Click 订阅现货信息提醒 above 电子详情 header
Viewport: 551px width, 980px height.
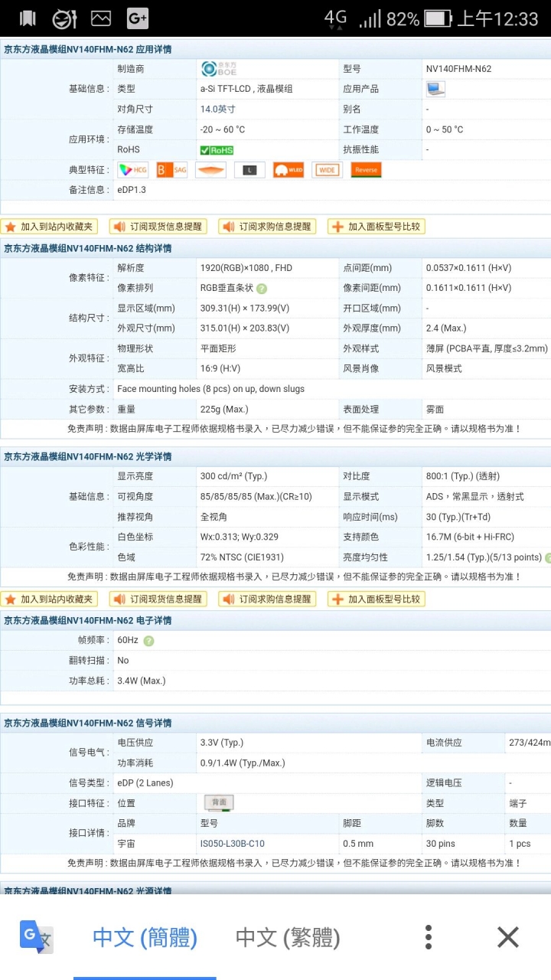[158, 599]
